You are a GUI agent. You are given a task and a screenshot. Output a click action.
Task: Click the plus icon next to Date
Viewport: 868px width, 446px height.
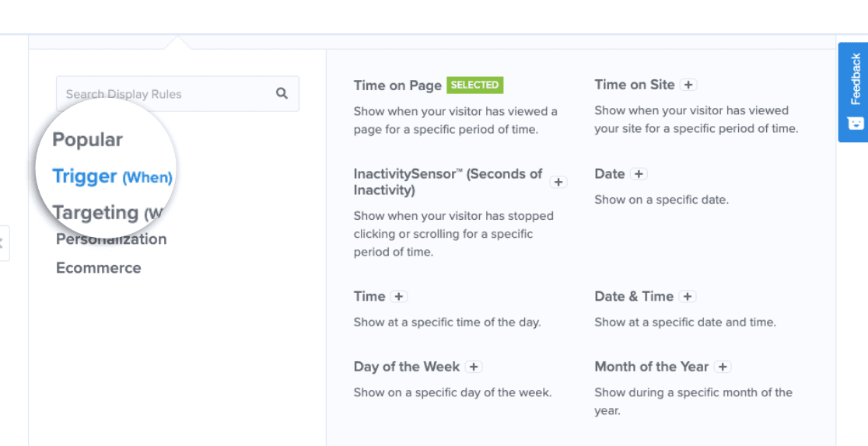639,174
